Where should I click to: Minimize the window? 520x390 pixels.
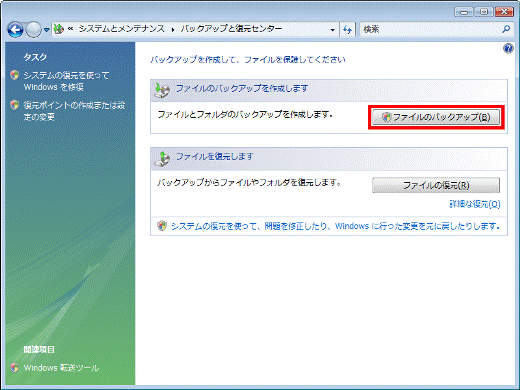pos(464,12)
